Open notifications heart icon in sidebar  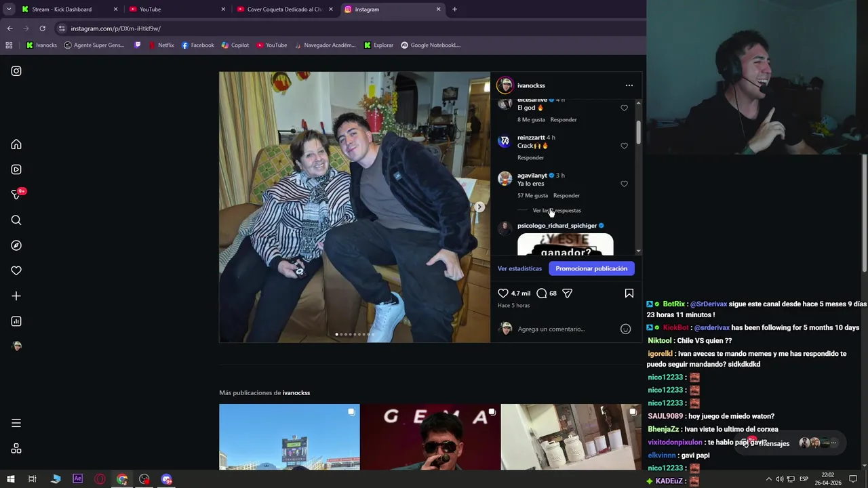pos(16,270)
